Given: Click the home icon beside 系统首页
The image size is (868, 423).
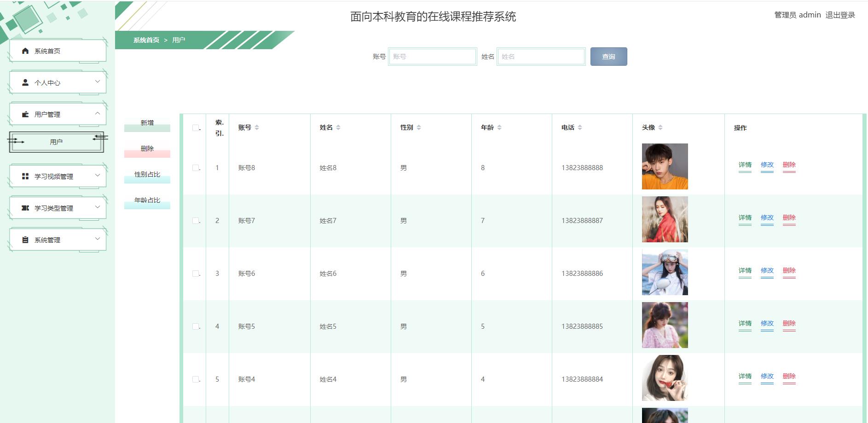Looking at the screenshot, I should pos(25,51).
